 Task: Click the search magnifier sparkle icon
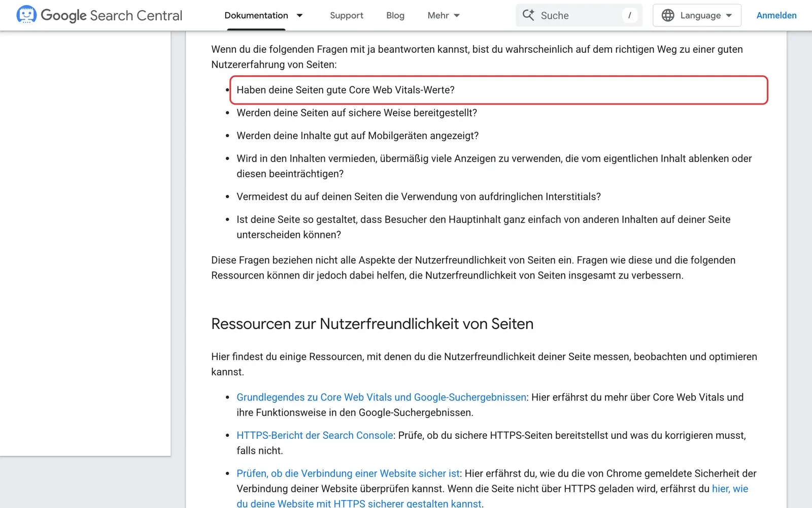pyautogui.click(x=528, y=15)
